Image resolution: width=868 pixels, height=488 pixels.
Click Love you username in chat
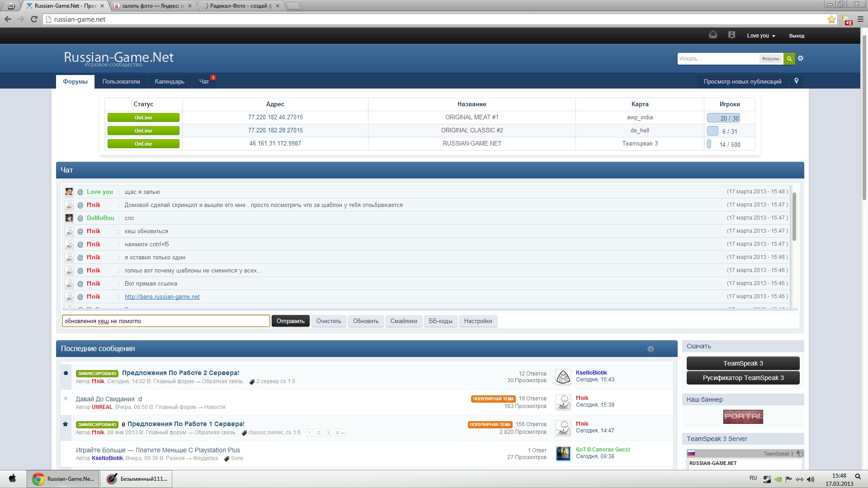click(100, 192)
